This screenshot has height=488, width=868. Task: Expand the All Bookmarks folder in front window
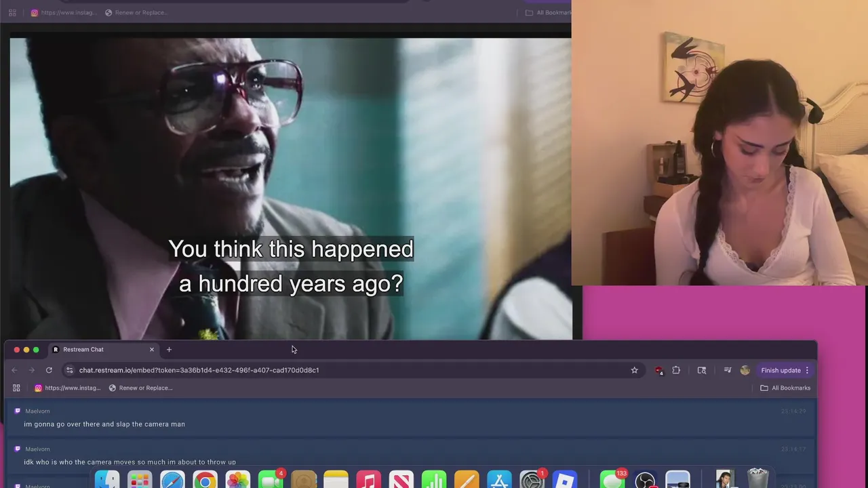tap(785, 388)
